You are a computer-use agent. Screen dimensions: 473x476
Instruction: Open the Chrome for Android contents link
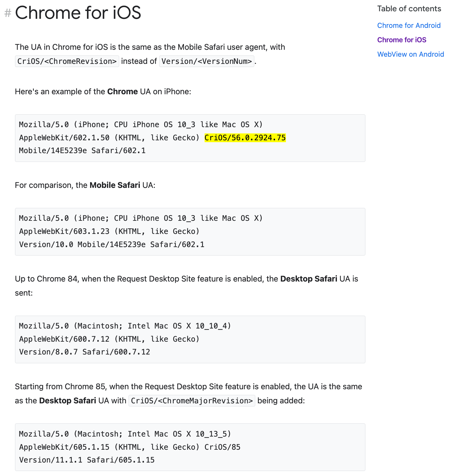tap(409, 25)
